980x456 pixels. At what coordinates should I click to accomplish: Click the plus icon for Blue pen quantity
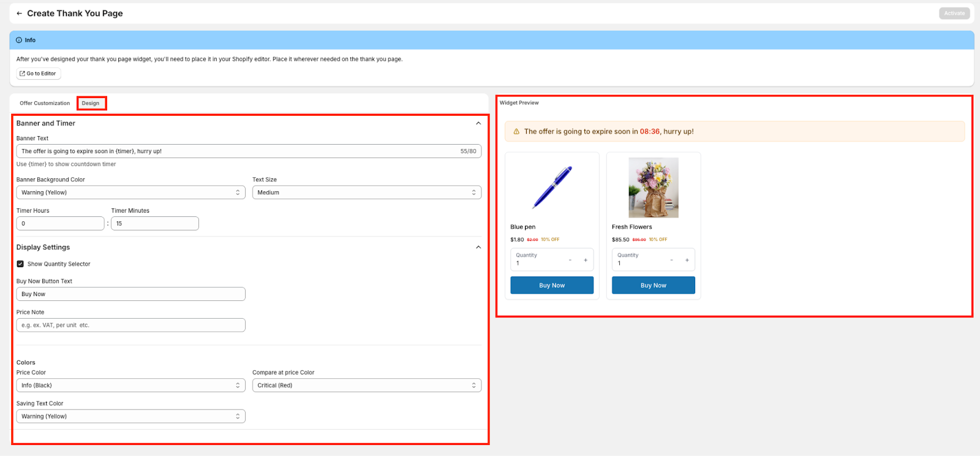pos(586,260)
